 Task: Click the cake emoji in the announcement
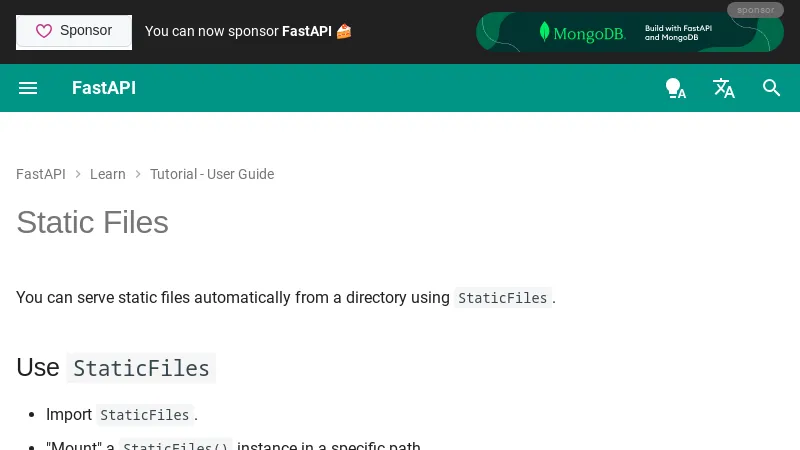point(344,31)
